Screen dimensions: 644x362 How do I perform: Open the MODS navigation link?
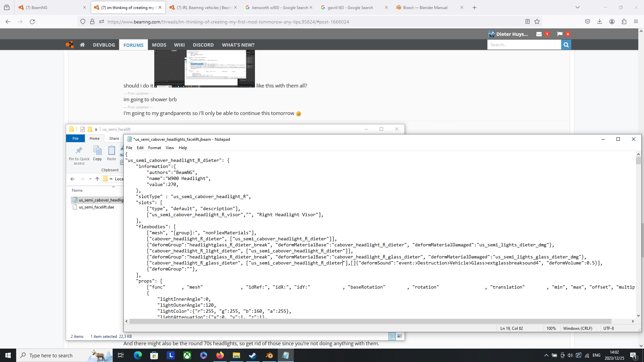tap(159, 45)
